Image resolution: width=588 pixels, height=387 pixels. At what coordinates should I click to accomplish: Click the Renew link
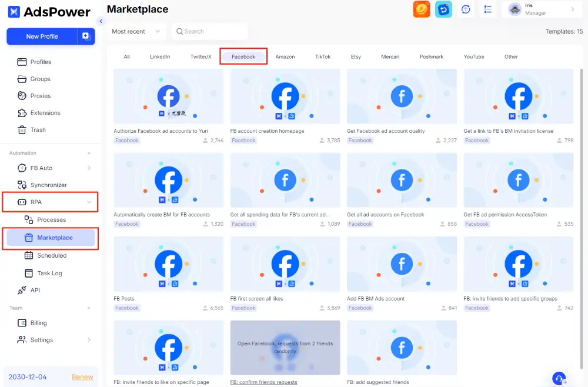pyautogui.click(x=82, y=377)
